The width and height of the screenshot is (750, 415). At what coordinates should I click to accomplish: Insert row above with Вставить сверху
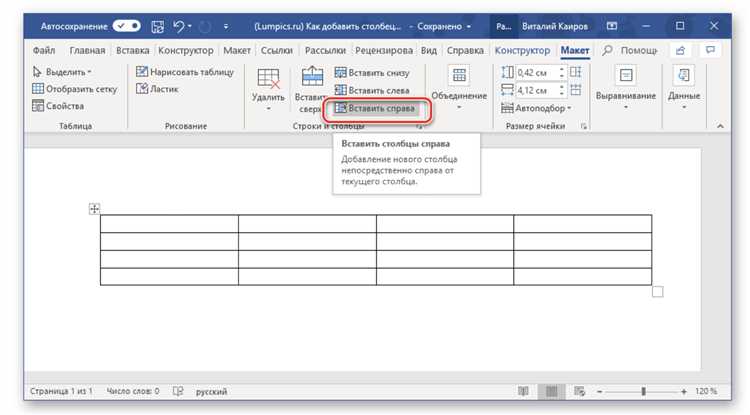310,88
